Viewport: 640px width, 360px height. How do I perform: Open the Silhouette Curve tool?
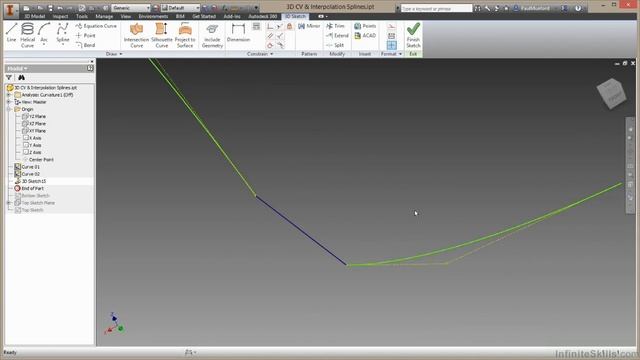click(162, 35)
